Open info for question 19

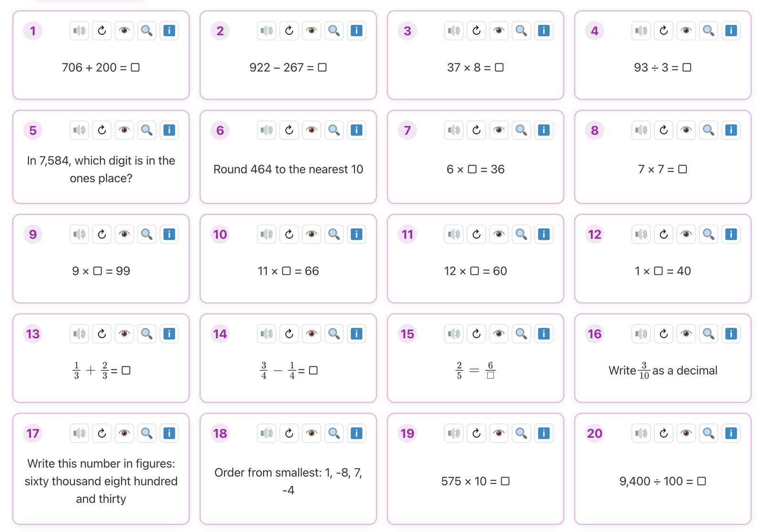pos(543,433)
